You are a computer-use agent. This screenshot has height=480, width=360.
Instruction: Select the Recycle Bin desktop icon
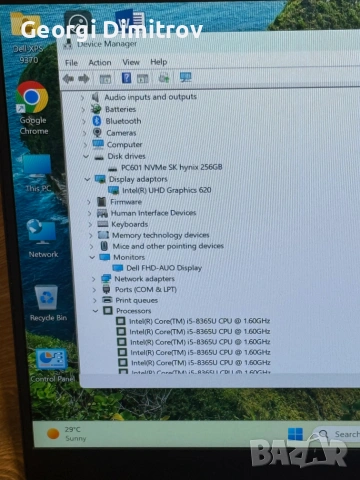click(48, 303)
